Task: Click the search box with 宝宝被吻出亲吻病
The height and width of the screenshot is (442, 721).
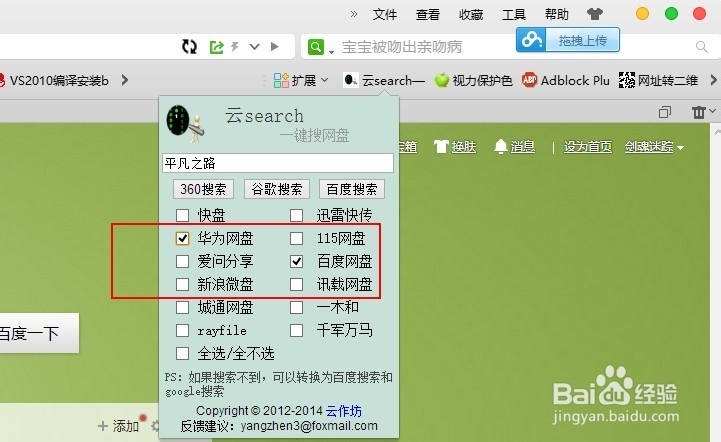Action: [x=401, y=46]
